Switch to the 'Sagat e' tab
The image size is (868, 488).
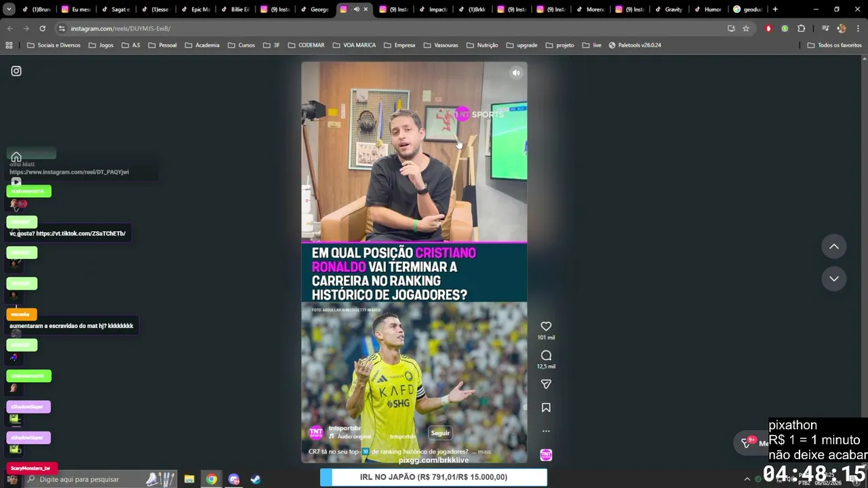[115, 9]
